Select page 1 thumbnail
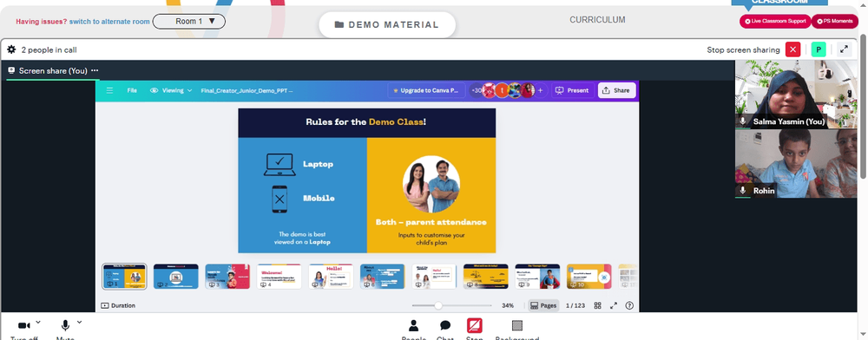The height and width of the screenshot is (340, 868). pyautogui.click(x=124, y=277)
